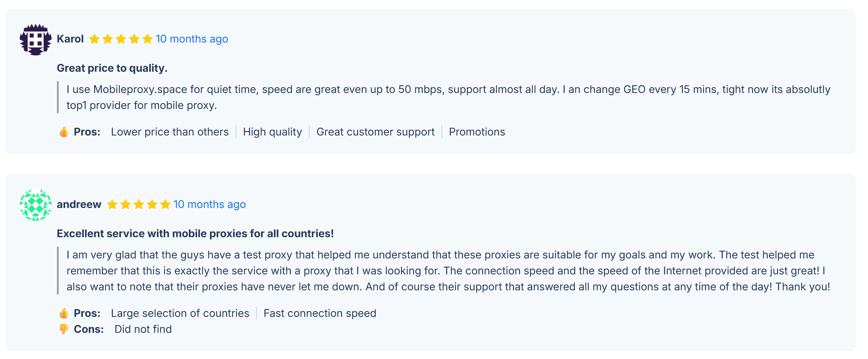Viewport: 868px width, 359px height.
Task: Select the "Promotions" pro tag
Action: point(477,132)
